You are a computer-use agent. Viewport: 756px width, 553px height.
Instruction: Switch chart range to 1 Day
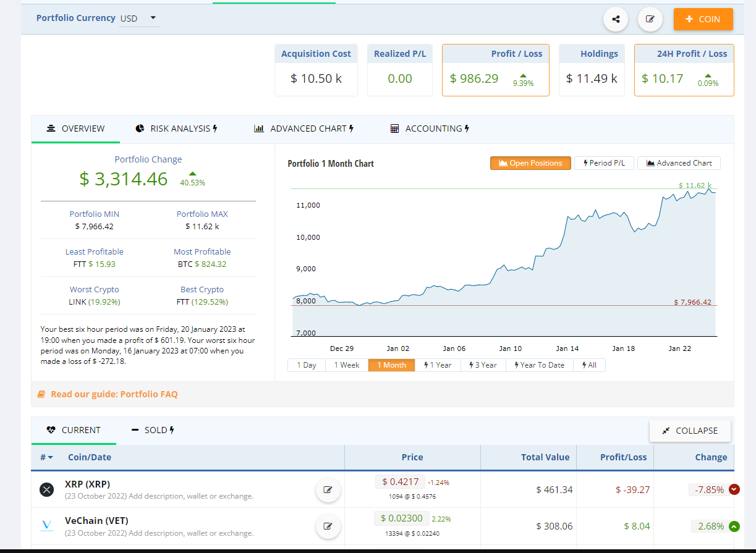(x=307, y=365)
